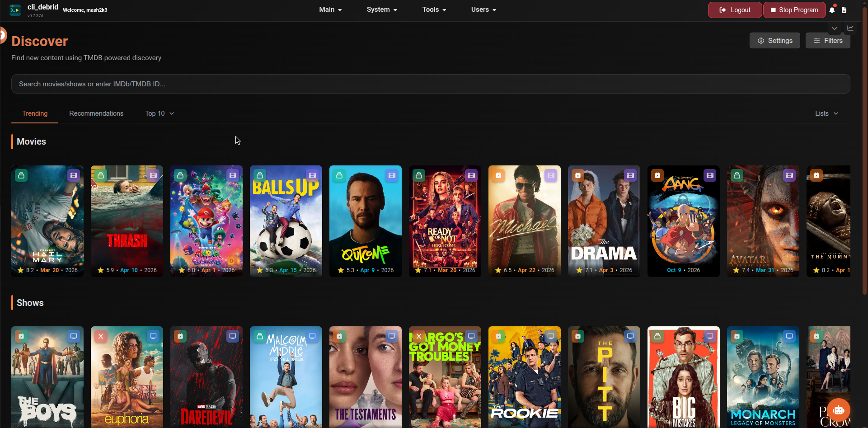Click the TV badge on Monarch poster
868x428 pixels.
click(x=789, y=336)
